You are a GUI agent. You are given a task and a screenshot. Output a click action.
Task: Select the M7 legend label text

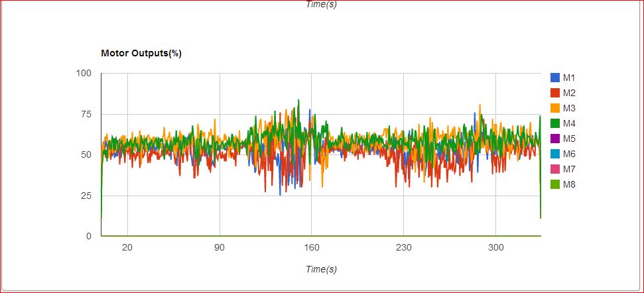click(x=569, y=169)
